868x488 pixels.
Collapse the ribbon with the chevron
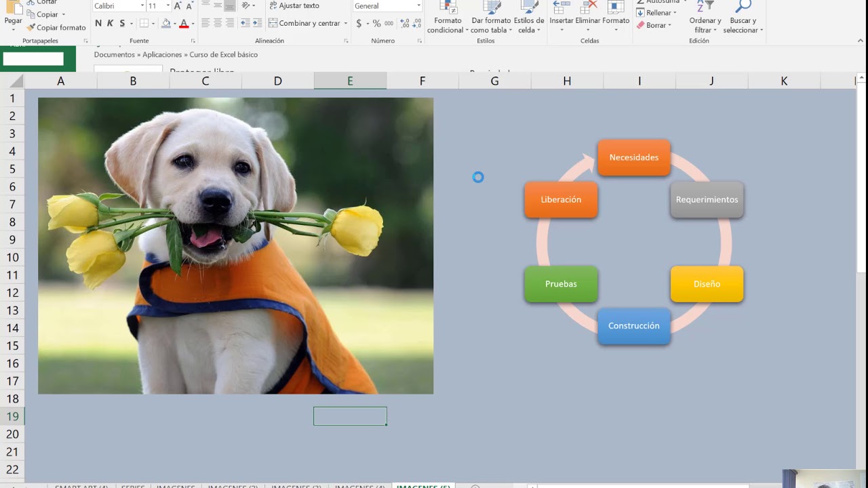[x=861, y=41]
